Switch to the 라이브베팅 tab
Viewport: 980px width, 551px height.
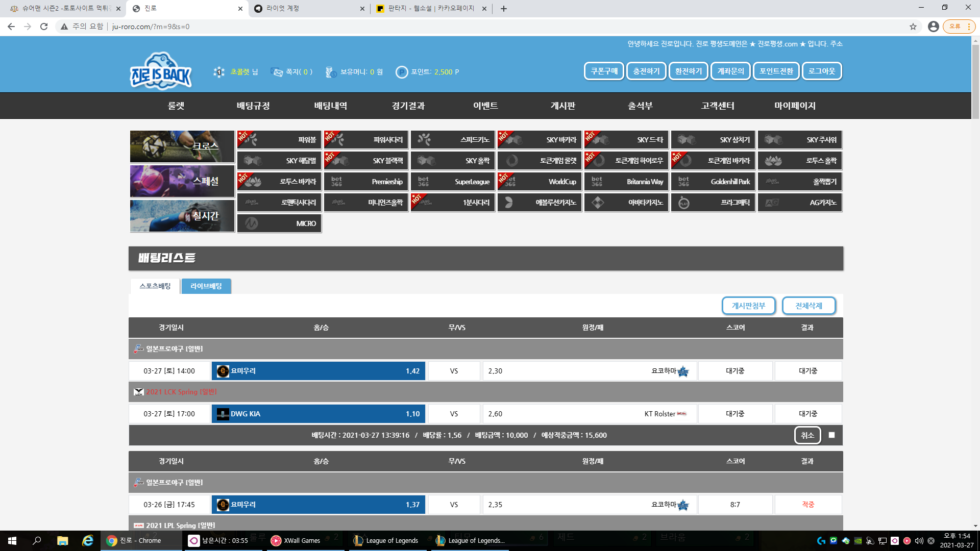coord(206,286)
